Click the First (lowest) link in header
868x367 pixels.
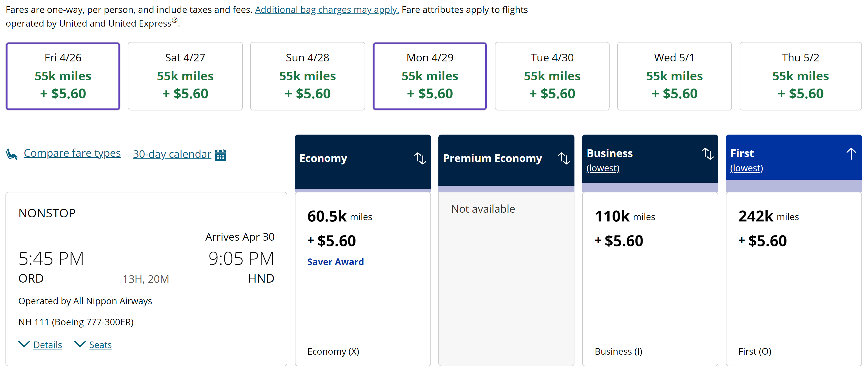tap(746, 168)
